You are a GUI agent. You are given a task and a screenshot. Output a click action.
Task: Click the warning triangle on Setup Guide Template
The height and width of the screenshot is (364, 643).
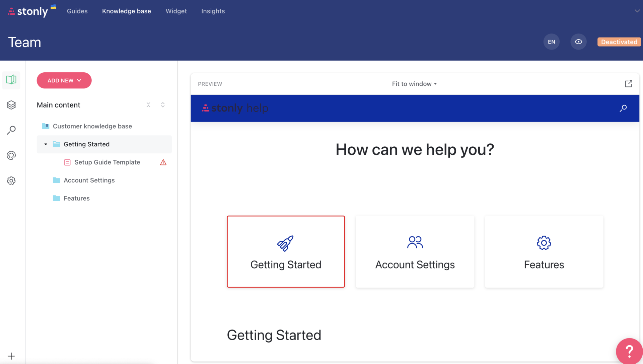(x=163, y=162)
